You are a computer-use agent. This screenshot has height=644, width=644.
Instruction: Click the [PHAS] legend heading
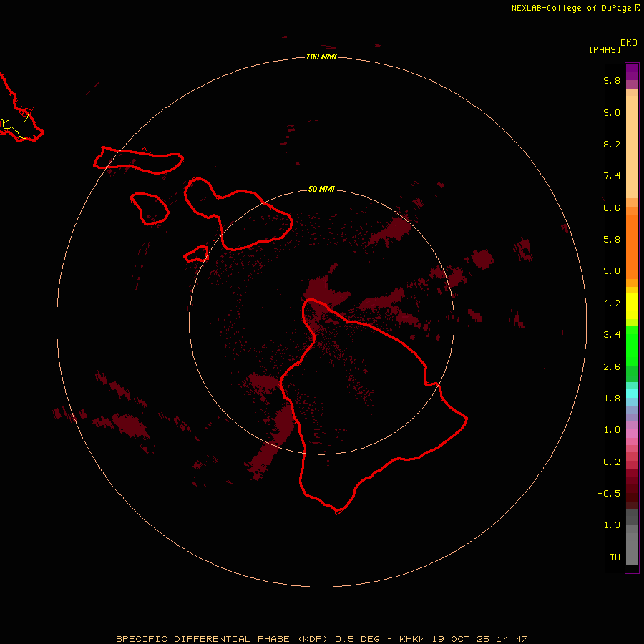click(605, 49)
